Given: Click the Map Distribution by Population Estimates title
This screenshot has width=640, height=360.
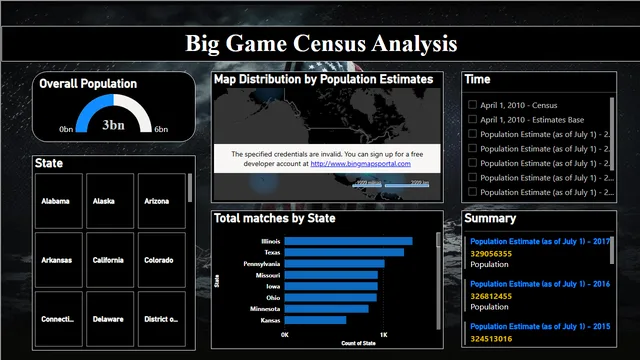Looking at the screenshot, I should coord(323,79).
